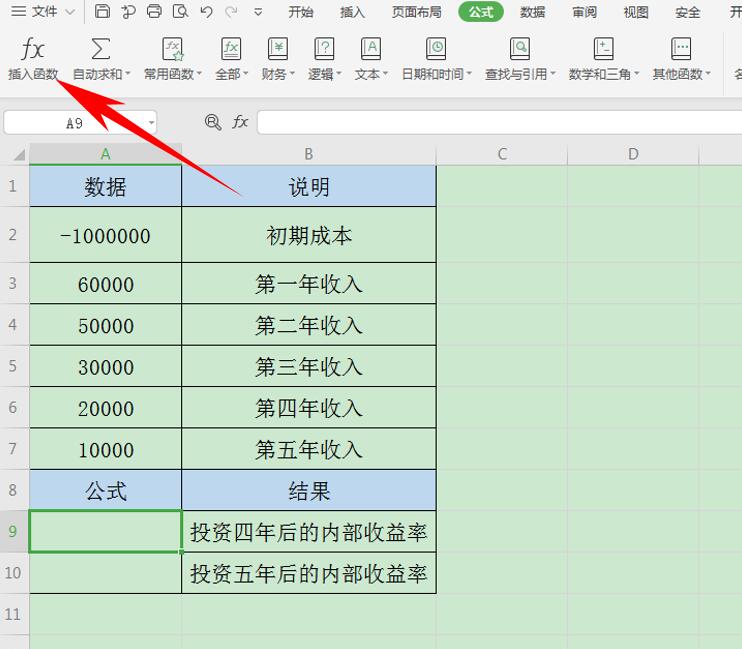Select the Formulas (公式) tab
This screenshot has width=742, height=649.
(481, 11)
